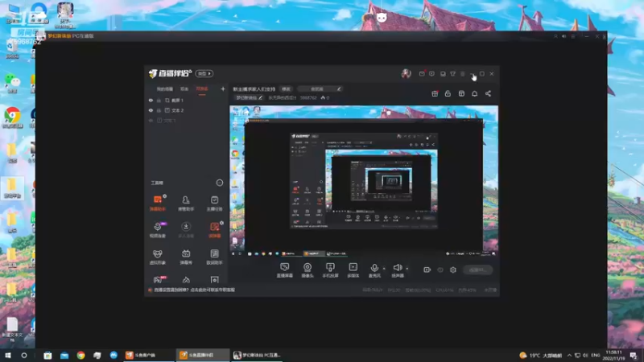Mute the 扬声器 speaker
The image size is (644, 362).
(x=397, y=270)
